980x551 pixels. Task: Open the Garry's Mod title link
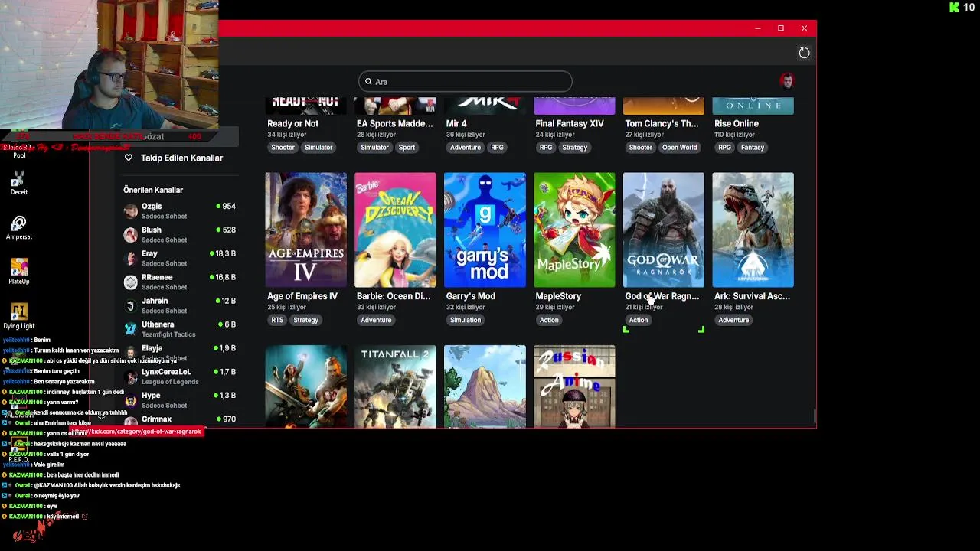click(471, 296)
